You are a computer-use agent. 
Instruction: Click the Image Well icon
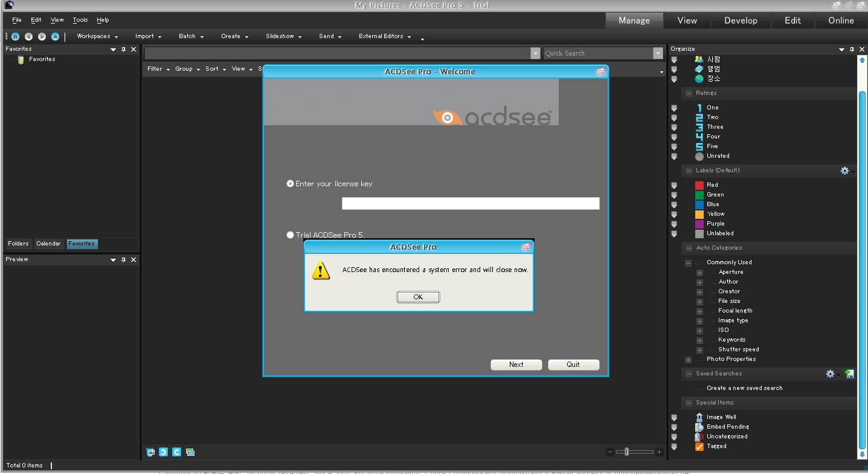(699, 417)
